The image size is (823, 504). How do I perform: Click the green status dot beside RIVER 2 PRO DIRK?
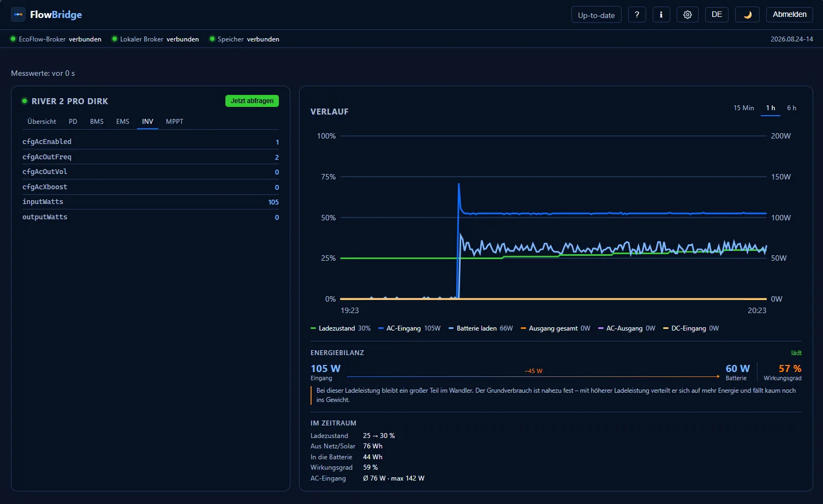pos(25,101)
